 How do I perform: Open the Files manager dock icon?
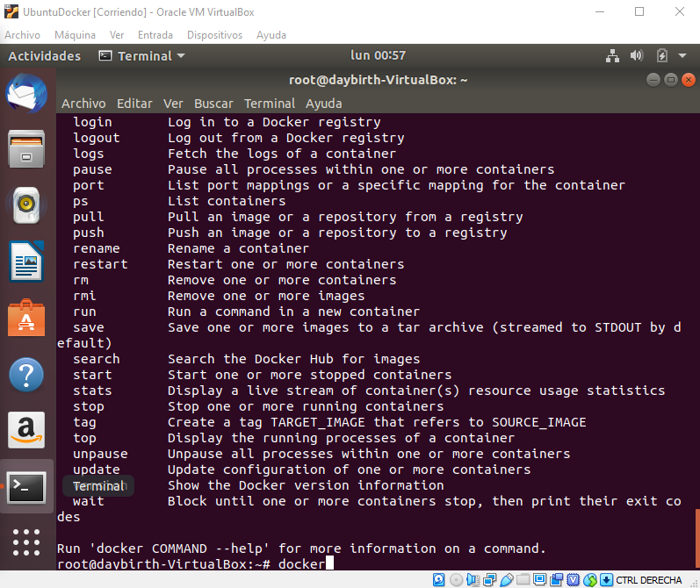tap(27, 149)
